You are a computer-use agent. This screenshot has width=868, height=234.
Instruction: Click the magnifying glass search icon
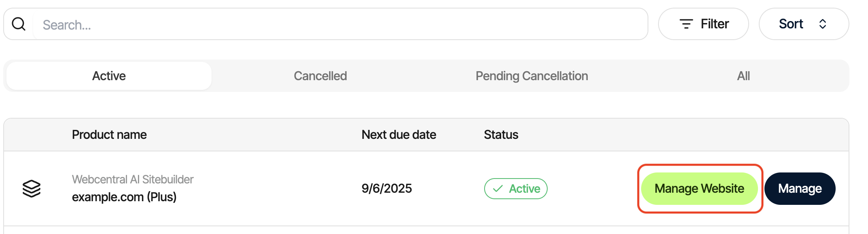(19, 24)
